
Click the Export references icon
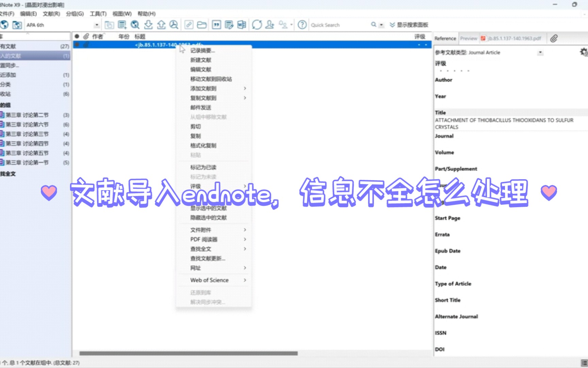pyautogui.click(x=161, y=25)
